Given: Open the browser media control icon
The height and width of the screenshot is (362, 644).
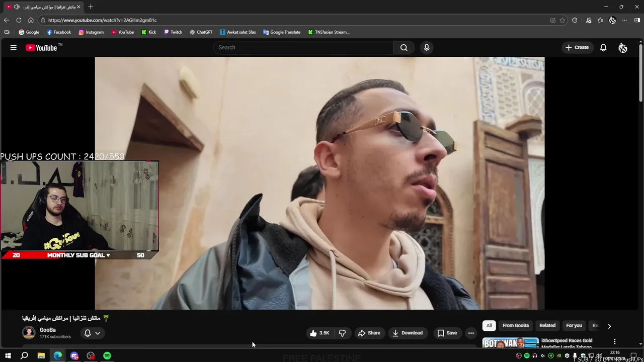Looking at the screenshot, I should (x=589, y=20).
